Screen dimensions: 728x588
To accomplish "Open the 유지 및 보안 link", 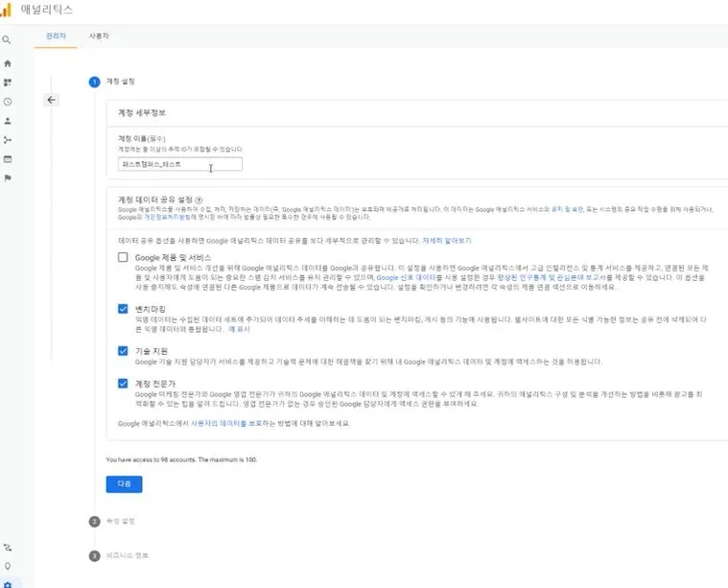I will tap(567, 209).
